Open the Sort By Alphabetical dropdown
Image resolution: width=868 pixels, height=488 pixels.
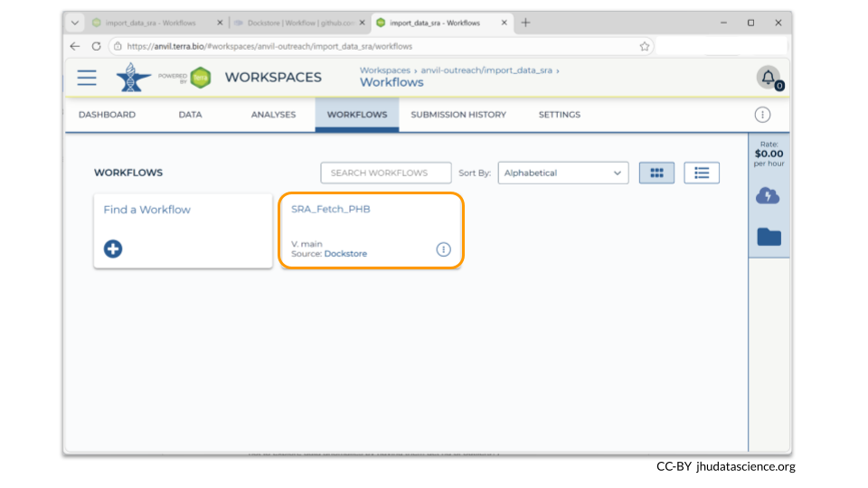tap(563, 173)
